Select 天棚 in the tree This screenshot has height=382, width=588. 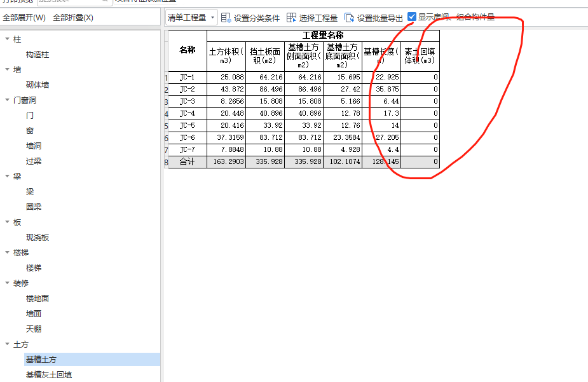point(34,329)
